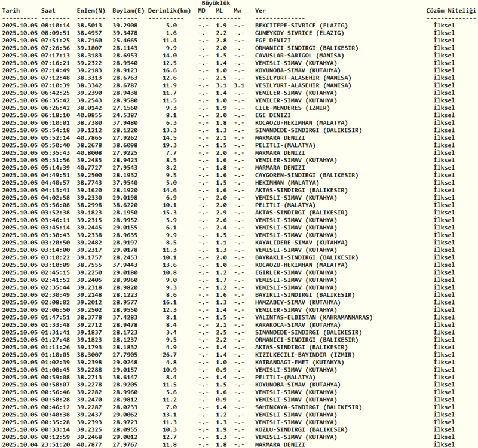Image resolution: width=478 pixels, height=448 pixels.
Task: Click the 26.7 depth value
Action: click(170, 354)
